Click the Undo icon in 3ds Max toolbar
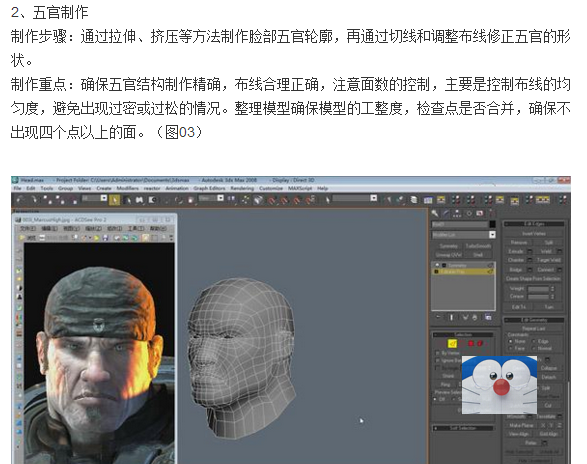 coord(20,200)
